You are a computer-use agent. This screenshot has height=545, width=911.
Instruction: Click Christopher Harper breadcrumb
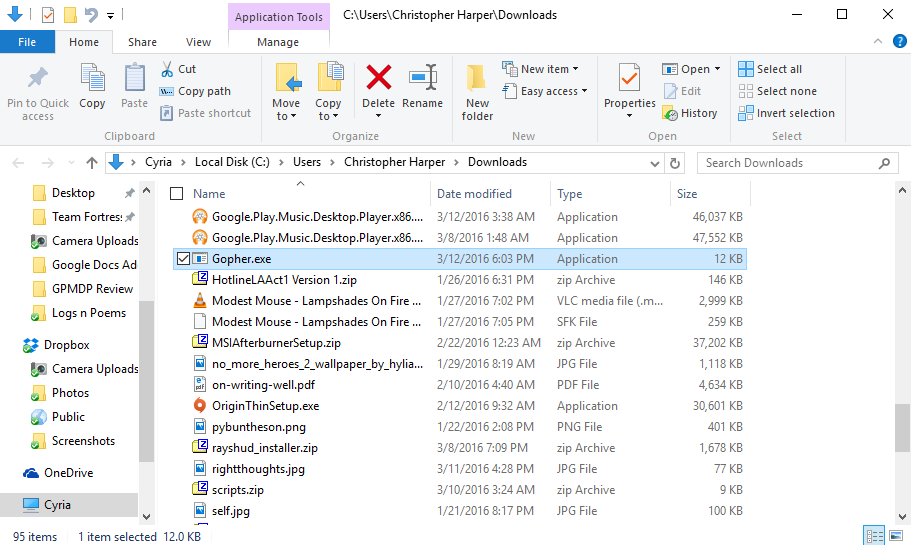point(394,162)
